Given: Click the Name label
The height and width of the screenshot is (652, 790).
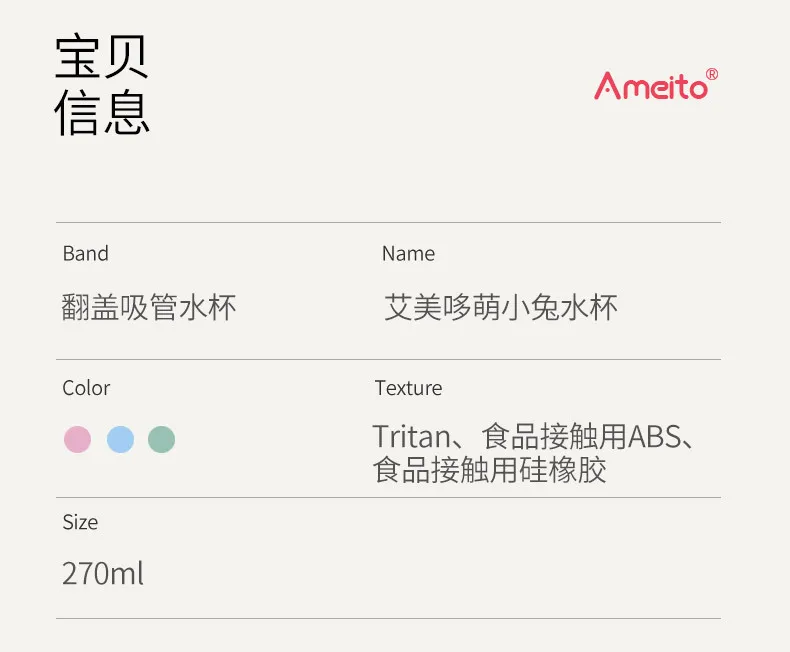Looking at the screenshot, I should pyautogui.click(x=409, y=253).
